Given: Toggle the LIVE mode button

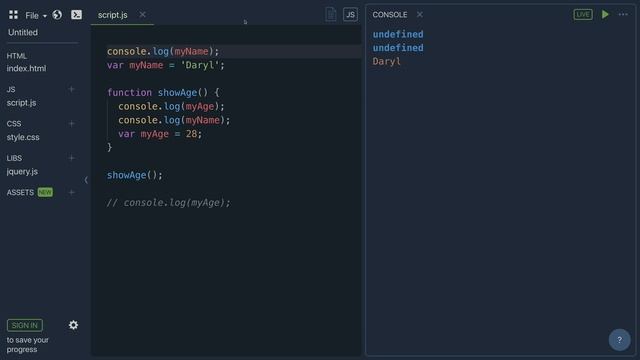Looking at the screenshot, I should pos(583,14).
